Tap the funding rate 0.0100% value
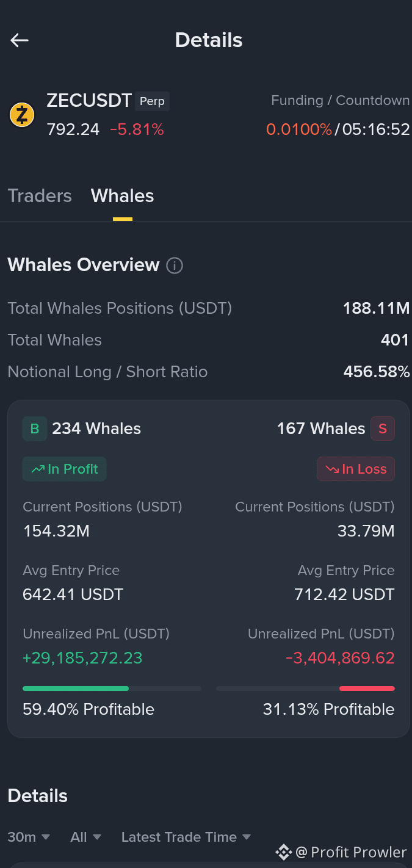The width and height of the screenshot is (412, 868). pyautogui.click(x=299, y=129)
